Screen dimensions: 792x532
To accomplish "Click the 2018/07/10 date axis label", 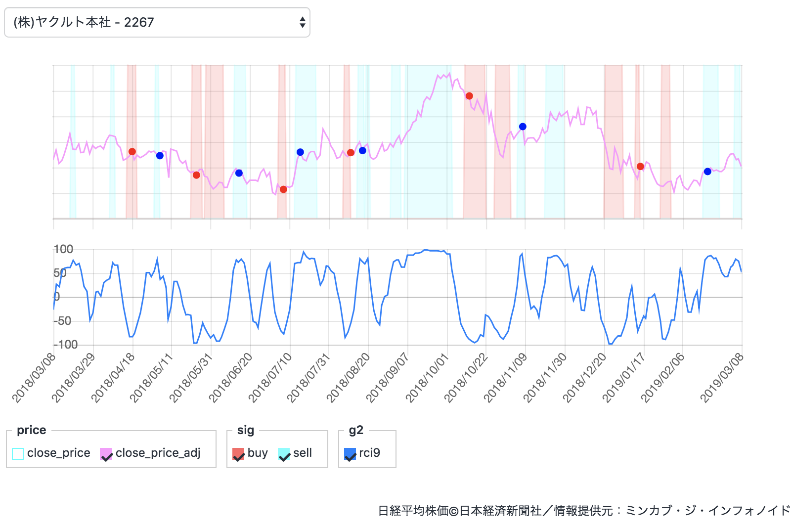I will tap(270, 379).
